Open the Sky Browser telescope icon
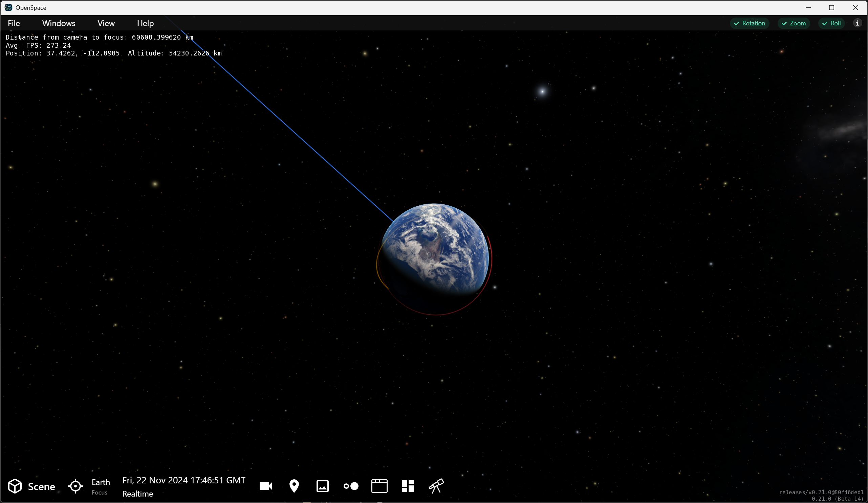Viewport: 868px width, 503px height. click(436, 486)
